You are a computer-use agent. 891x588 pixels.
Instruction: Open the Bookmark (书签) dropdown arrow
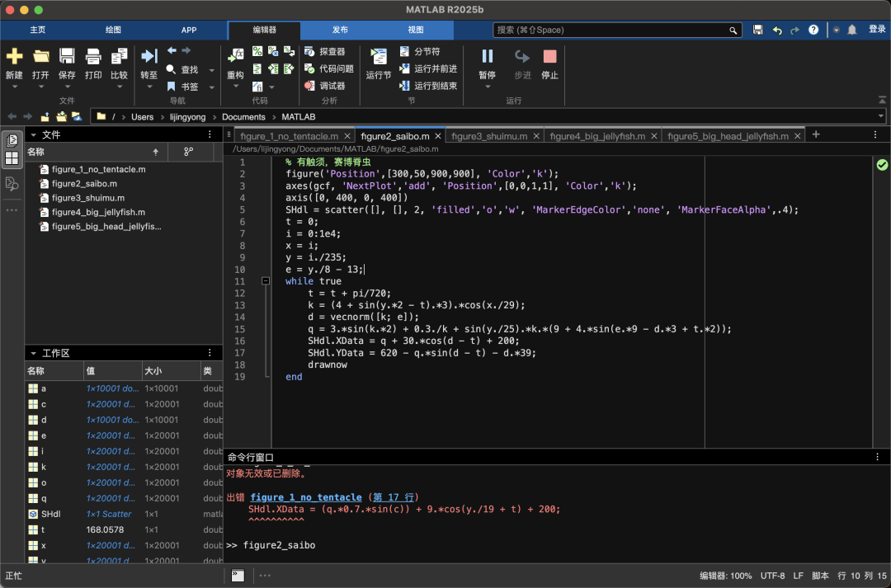pyautogui.click(x=211, y=87)
